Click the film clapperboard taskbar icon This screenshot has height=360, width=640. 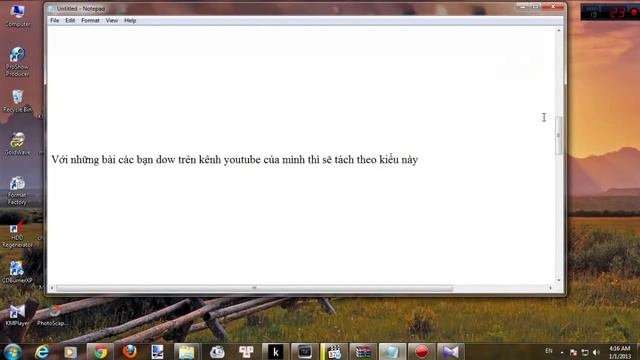(x=334, y=351)
